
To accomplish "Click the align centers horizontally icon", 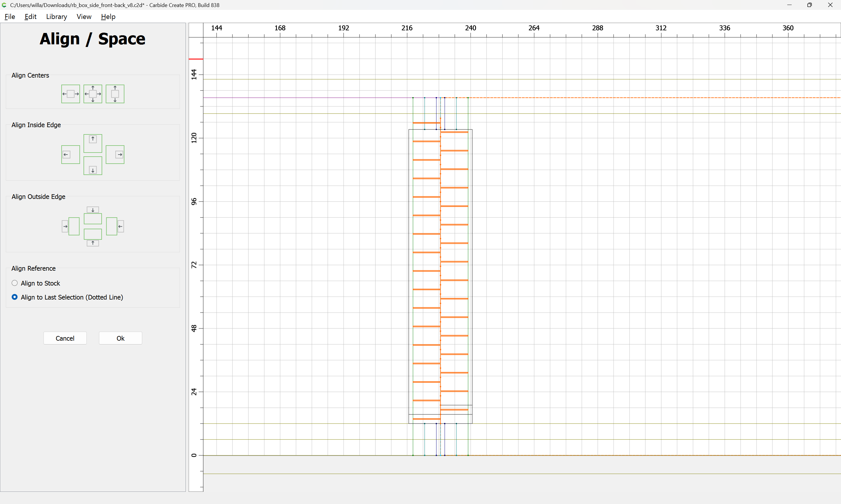I will pos(70,94).
